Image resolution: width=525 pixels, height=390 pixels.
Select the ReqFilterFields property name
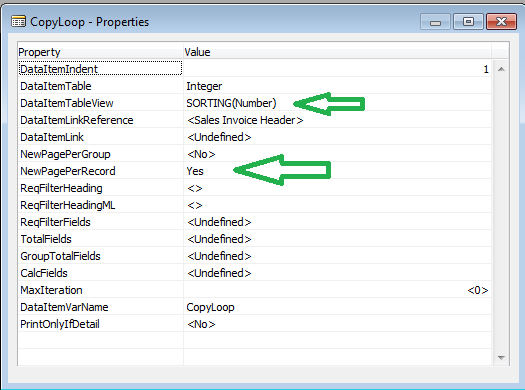click(x=55, y=222)
